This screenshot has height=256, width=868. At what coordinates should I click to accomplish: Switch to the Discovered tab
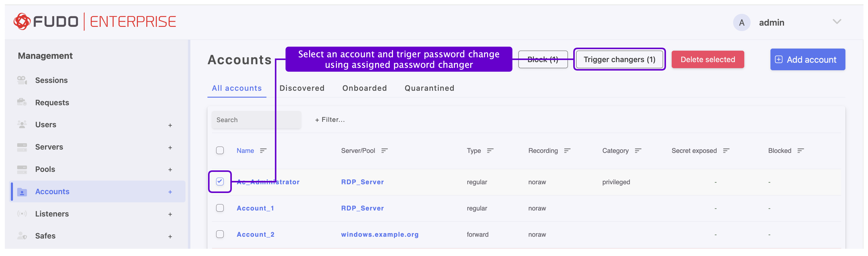[x=302, y=88]
